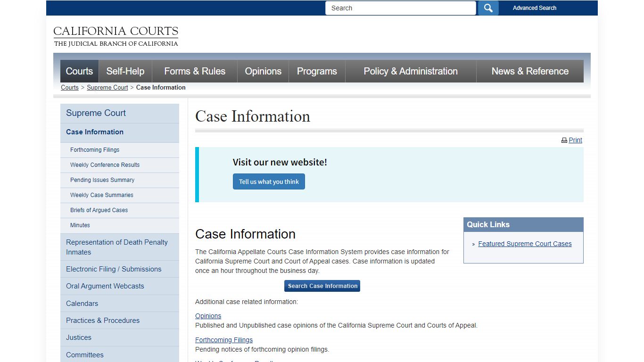644x362 pixels.
Task: Open Minutes in the sidebar
Action: (x=120, y=225)
